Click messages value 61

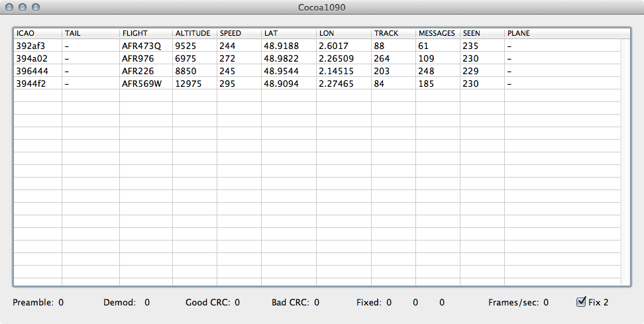pos(423,46)
